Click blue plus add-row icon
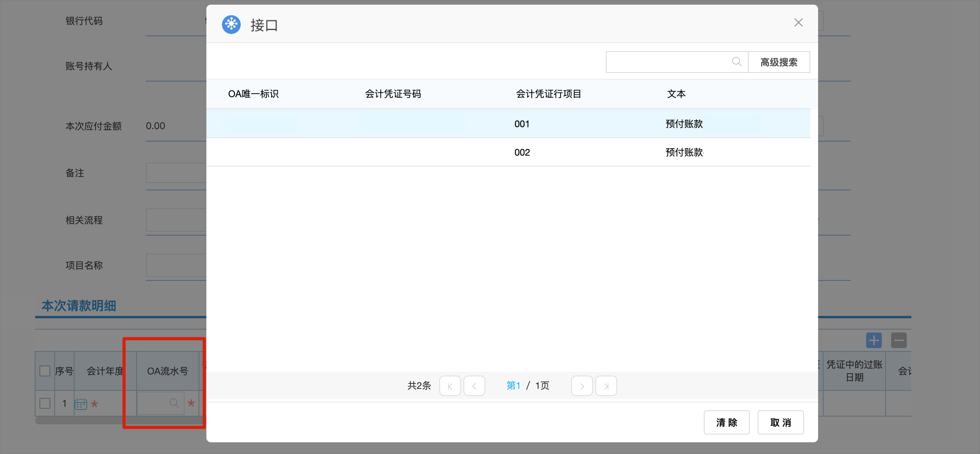Viewport: 980px width, 454px height. (x=874, y=340)
